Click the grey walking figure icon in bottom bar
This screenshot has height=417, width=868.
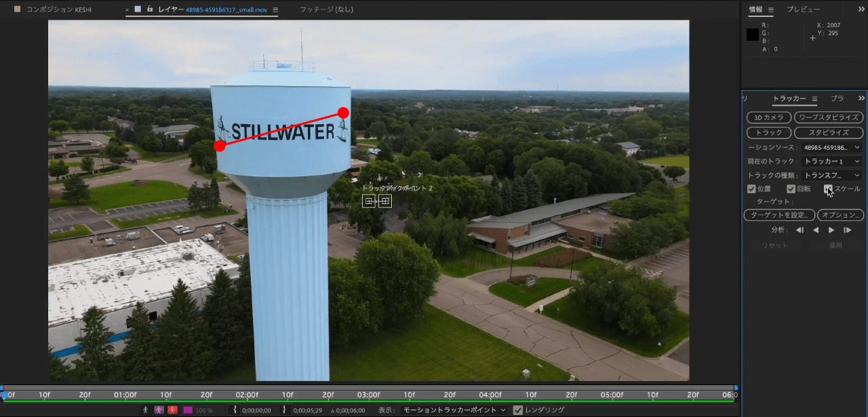pyautogui.click(x=145, y=410)
